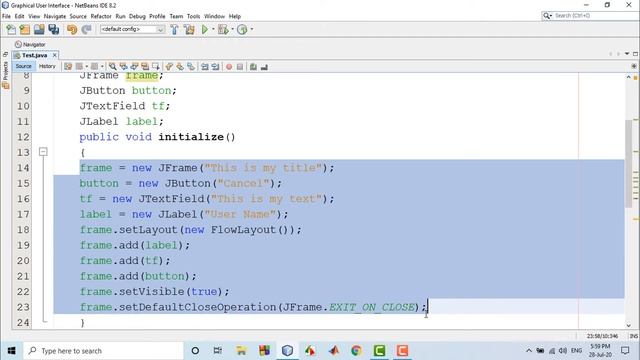Viewport: 640px width, 360px height.
Task: Open the Navigator panel
Action: click(30, 44)
